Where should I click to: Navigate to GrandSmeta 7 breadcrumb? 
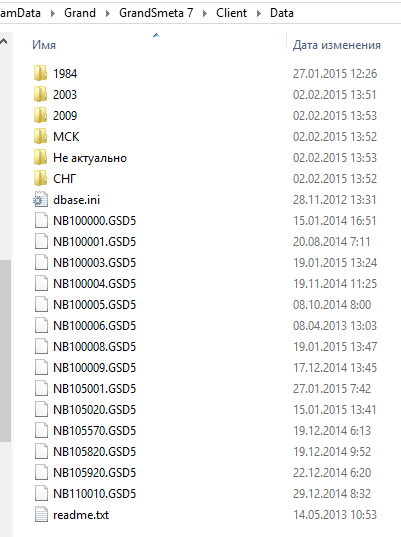(x=156, y=13)
